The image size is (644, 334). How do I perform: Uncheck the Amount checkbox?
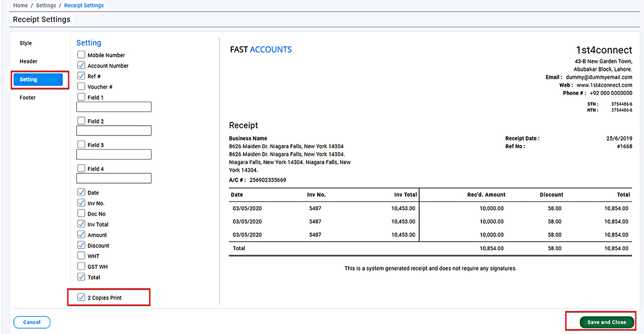[82, 235]
